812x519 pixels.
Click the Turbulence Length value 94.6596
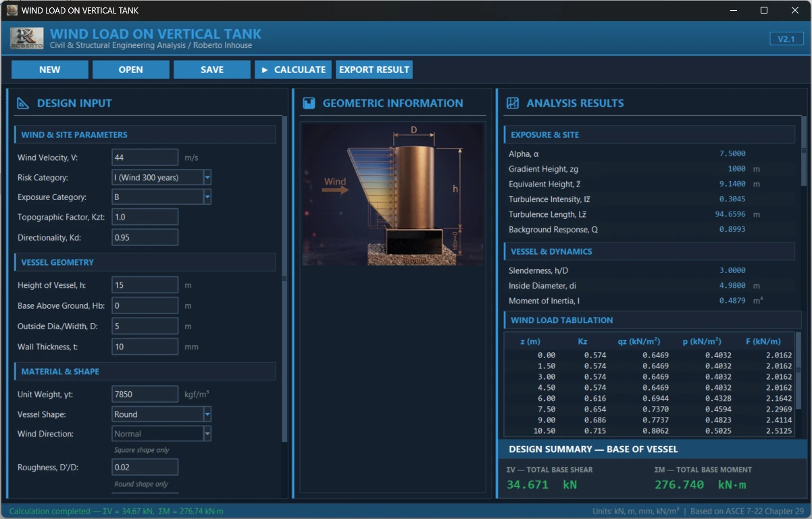pos(730,214)
